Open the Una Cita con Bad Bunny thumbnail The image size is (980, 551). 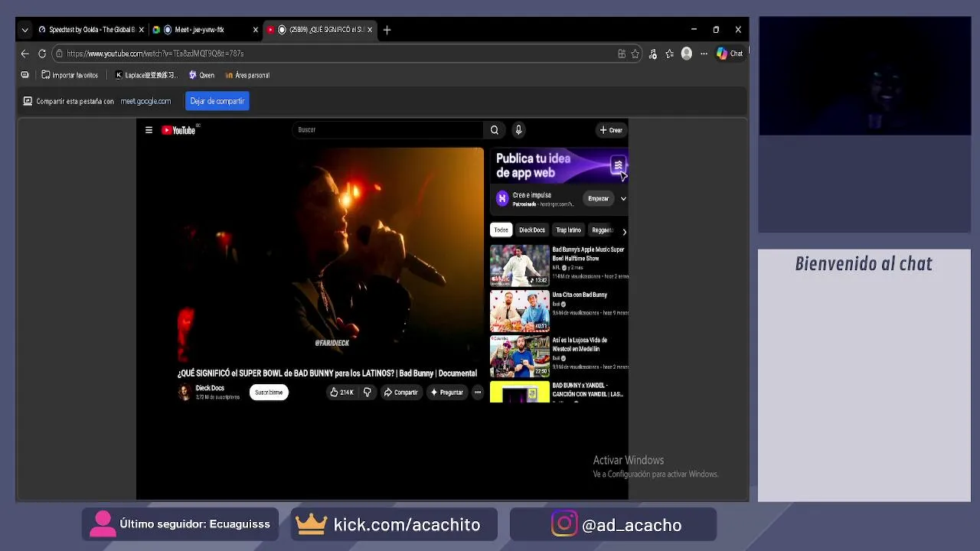coord(520,311)
